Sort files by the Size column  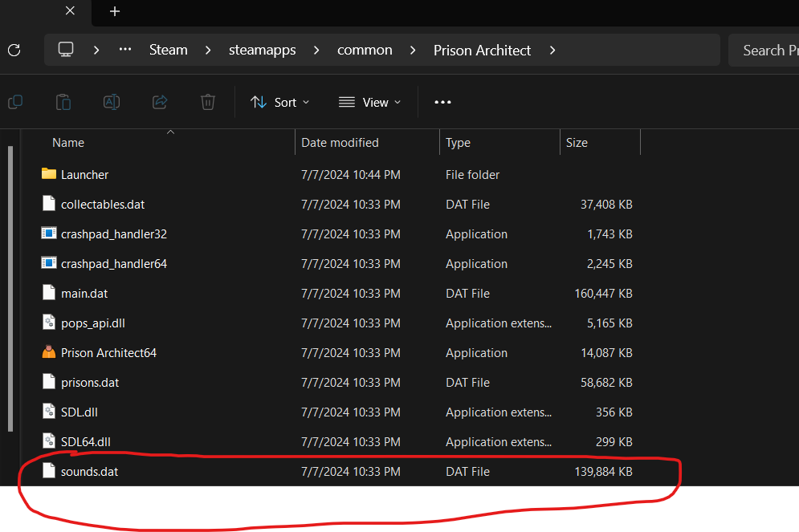[577, 143]
